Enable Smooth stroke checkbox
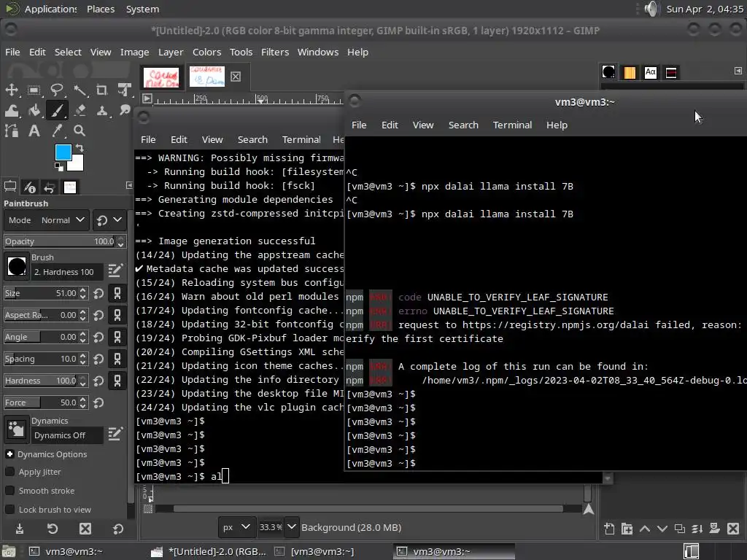 9,491
